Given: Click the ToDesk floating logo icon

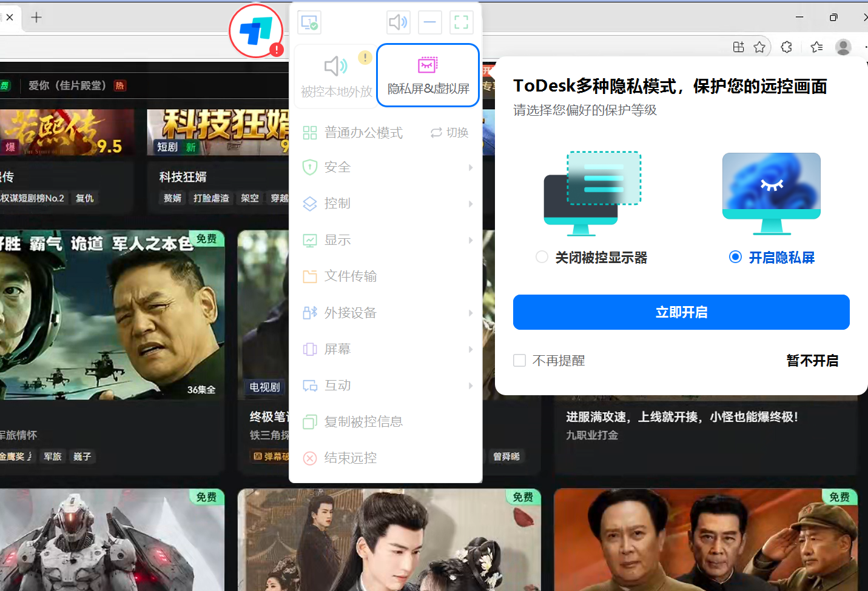Looking at the screenshot, I should click(256, 31).
